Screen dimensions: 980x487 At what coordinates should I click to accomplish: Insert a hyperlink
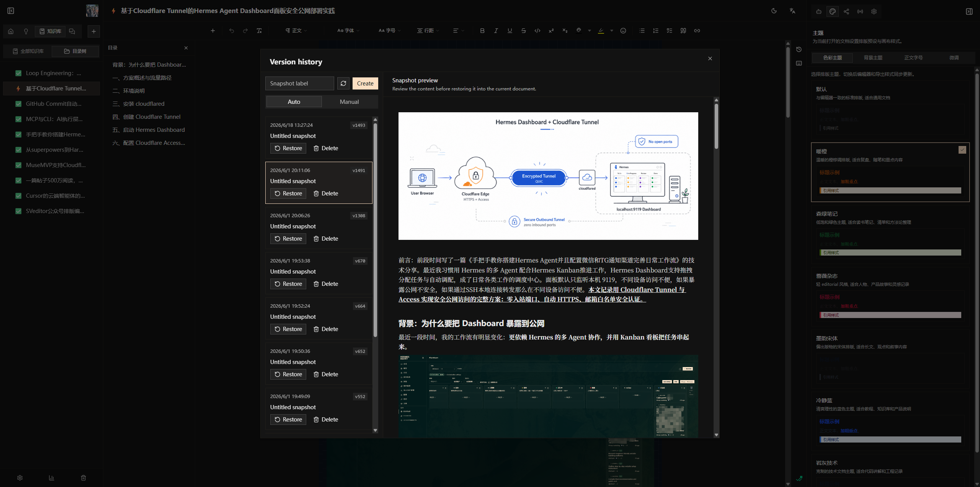tap(697, 31)
